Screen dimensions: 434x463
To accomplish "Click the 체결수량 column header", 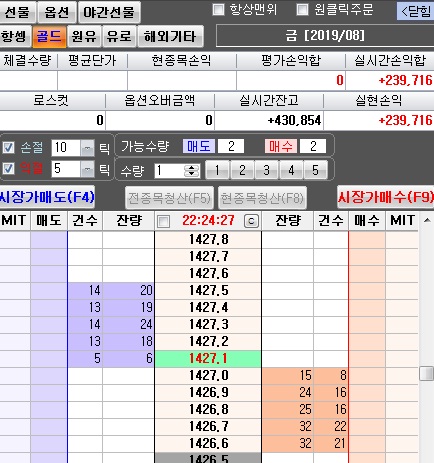I will click(28, 61).
